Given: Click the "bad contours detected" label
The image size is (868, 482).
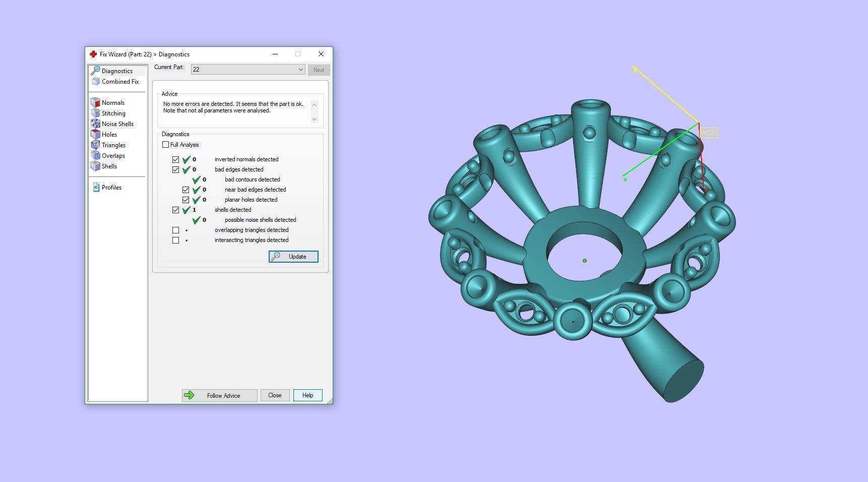Looking at the screenshot, I should [x=252, y=179].
